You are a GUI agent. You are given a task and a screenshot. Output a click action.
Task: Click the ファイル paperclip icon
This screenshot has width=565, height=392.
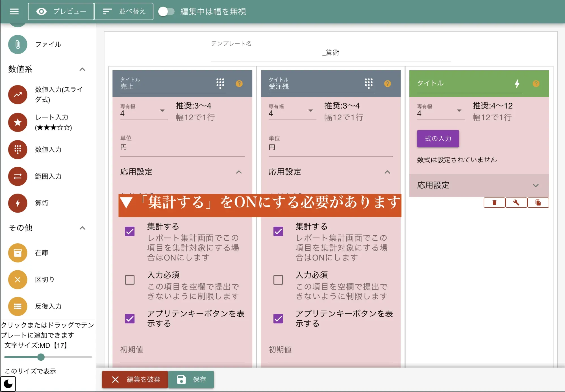(18, 44)
